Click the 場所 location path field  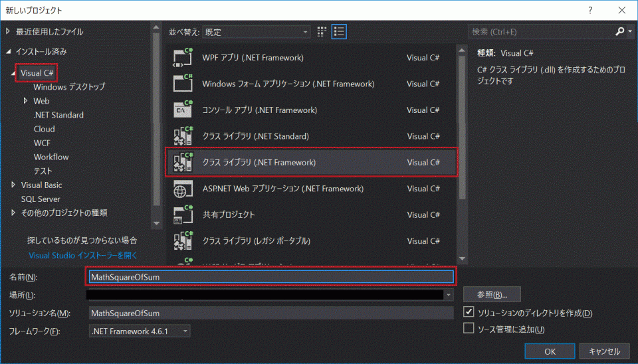[265, 295]
